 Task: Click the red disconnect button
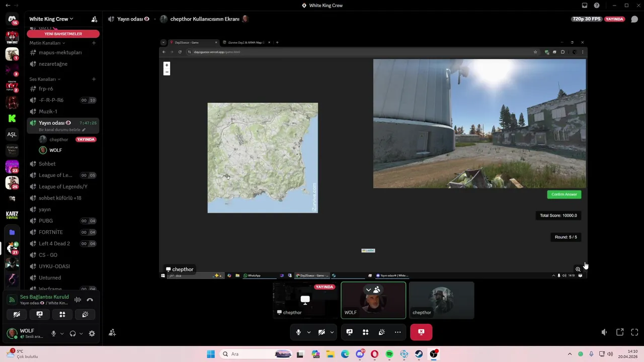tap(421, 332)
